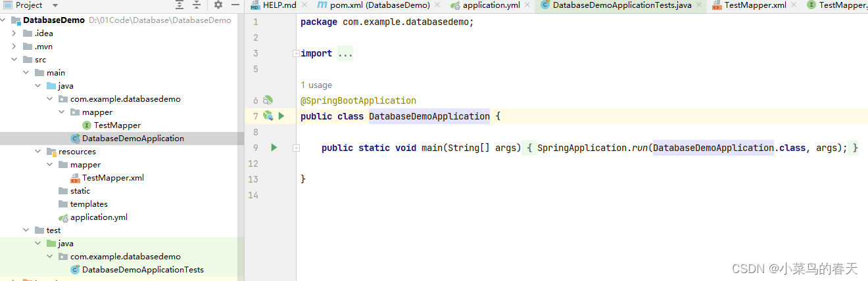The image size is (868, 281).
Task: Click the '1 usage' inlay hint
Action: [316, 85]
